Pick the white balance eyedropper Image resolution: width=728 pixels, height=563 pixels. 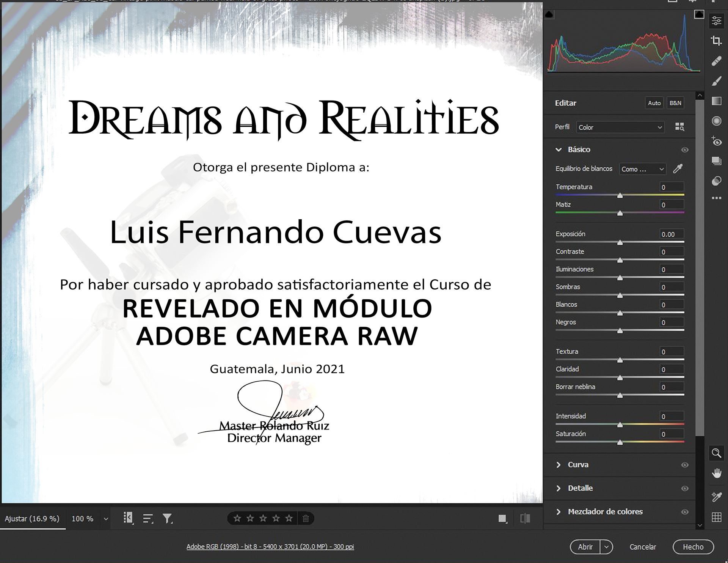[x=678, y=169]
